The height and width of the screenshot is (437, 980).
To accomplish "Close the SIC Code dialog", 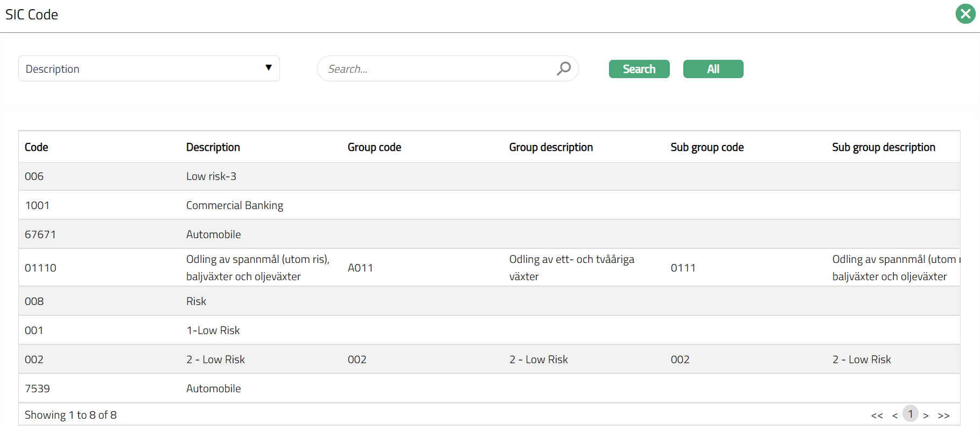I will 965,14.
